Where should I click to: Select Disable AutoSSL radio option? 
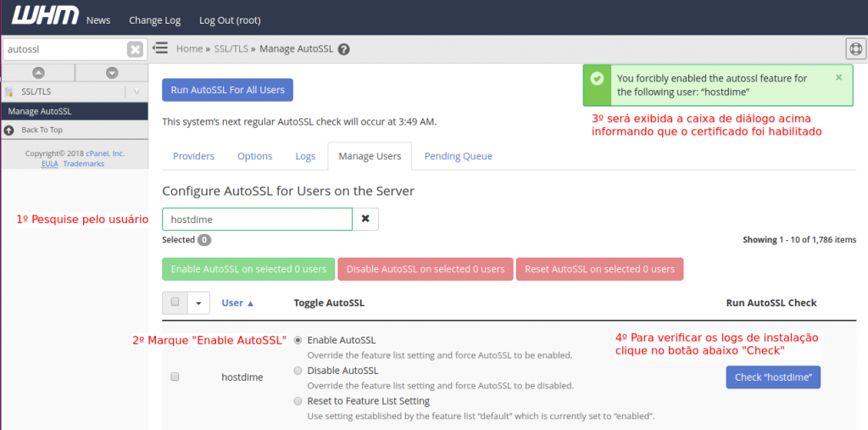pyautogui.click(x=298, y=371)
